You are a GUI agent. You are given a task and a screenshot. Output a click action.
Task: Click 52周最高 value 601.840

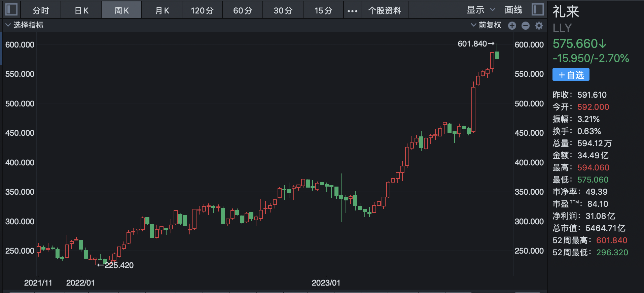coord(612,240)
